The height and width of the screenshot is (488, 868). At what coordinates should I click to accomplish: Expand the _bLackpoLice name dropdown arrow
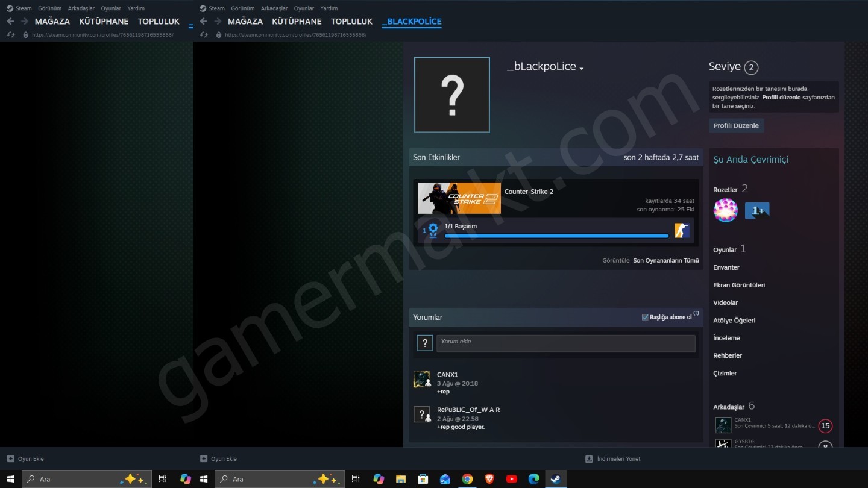point(582,69)
